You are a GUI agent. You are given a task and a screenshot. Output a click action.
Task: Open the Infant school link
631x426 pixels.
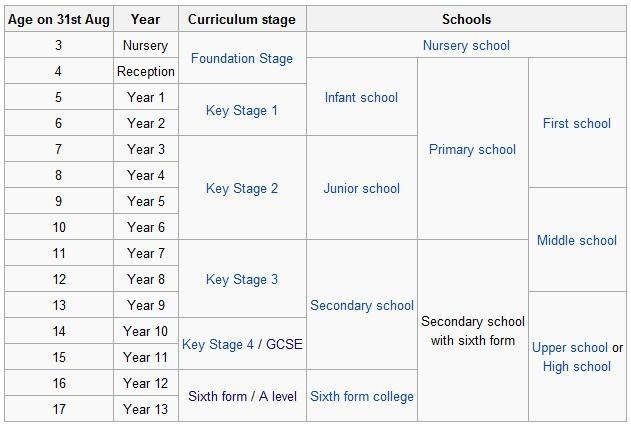[x=361, y=97]
